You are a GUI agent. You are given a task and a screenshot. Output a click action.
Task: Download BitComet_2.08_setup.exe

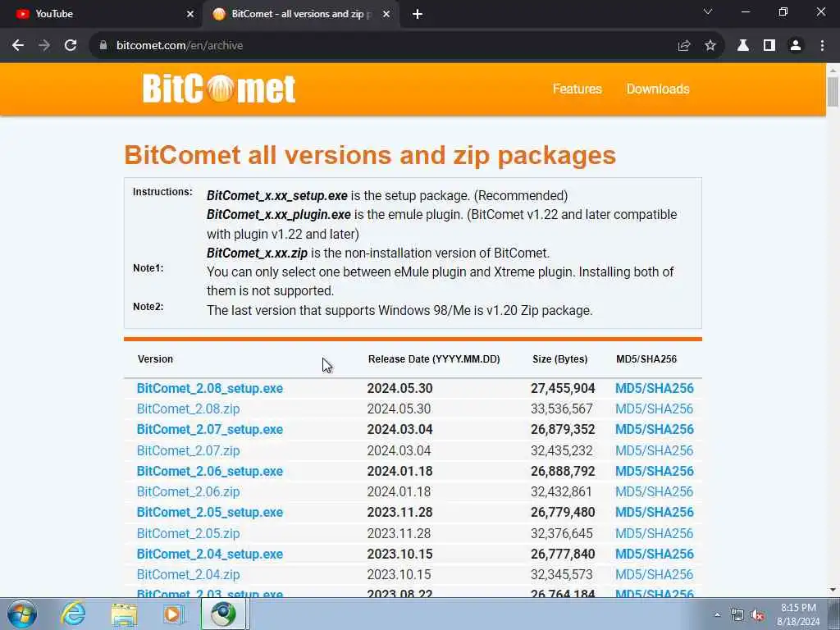pos(210,388)
